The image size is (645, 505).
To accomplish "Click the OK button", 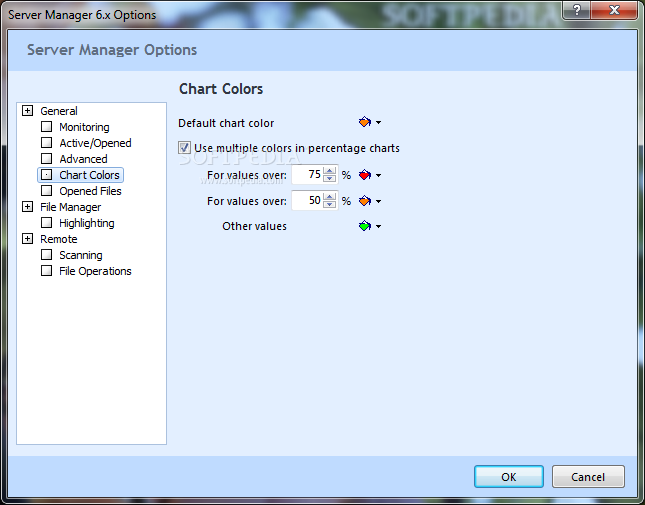I will (508, 477).
